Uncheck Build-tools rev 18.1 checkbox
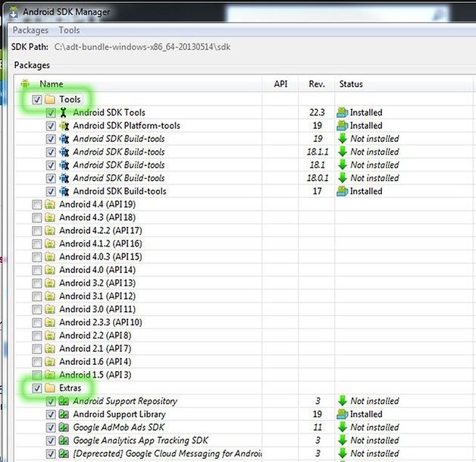Screen dimensions: 476x462 coord(51,165)
